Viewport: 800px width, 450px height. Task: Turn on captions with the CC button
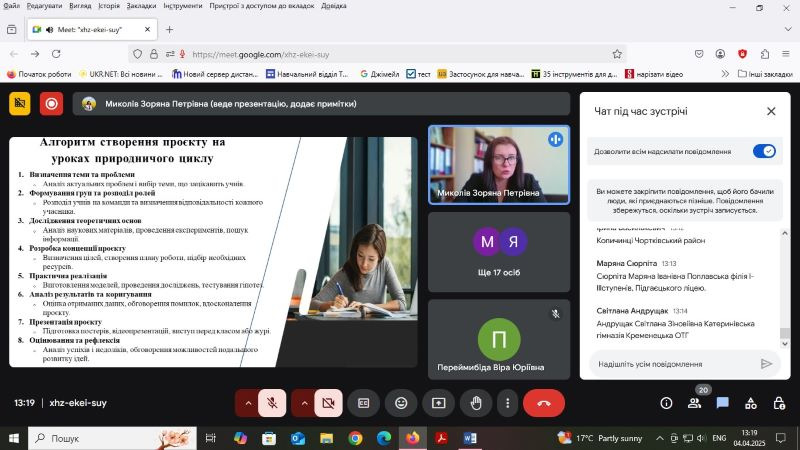363,403
